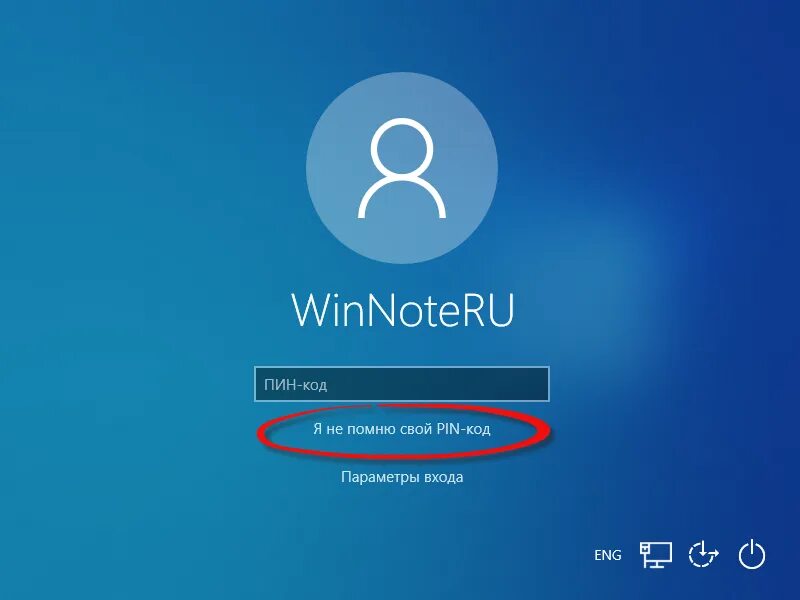Click the user avatar picture

402,168
